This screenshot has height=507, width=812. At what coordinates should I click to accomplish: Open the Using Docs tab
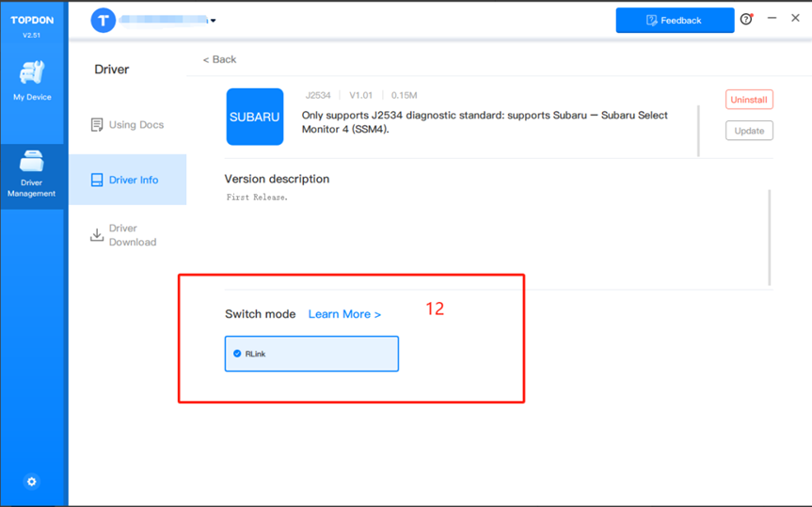pyautogui.click(x=127, y=125)
